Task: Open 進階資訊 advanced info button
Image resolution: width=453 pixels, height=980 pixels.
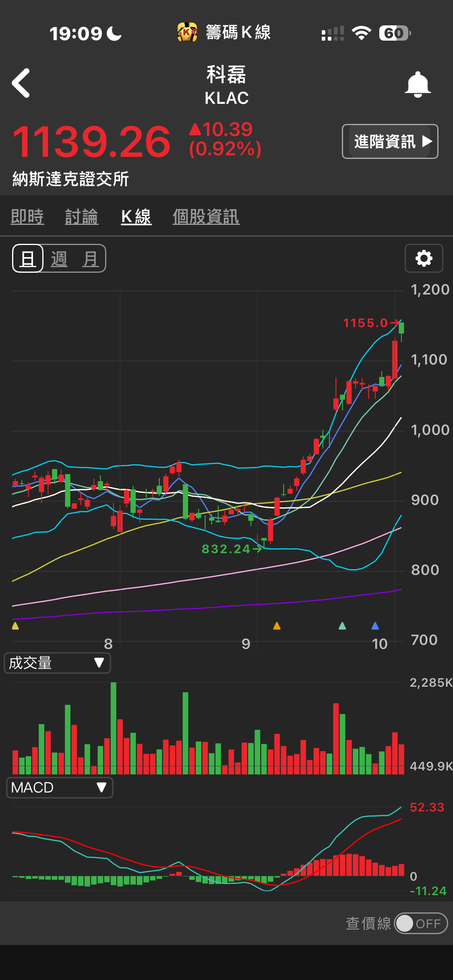Action: pos(390,142)
